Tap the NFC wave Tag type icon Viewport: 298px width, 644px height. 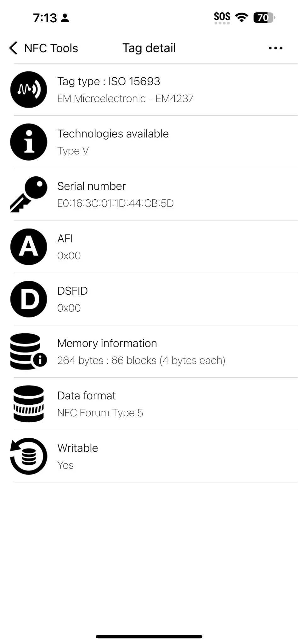click(x=29, y=90)
